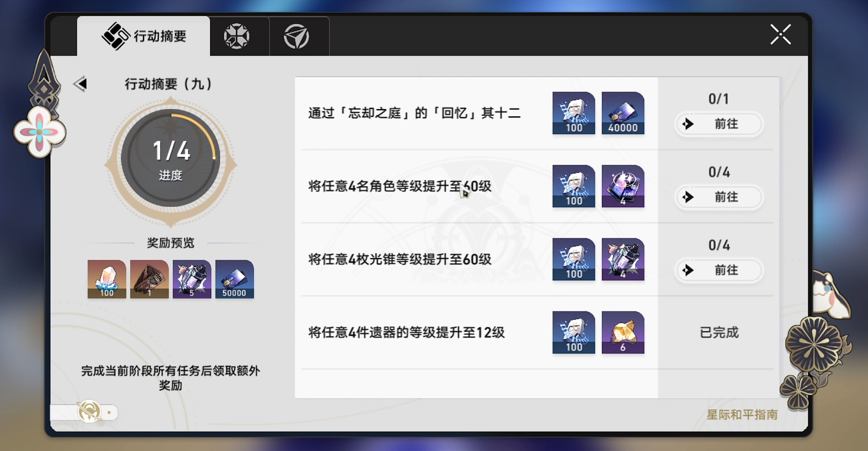
Task: Tap the brown box preview reward showing 1
Action: pyautogui.click(x=150, y=279)
